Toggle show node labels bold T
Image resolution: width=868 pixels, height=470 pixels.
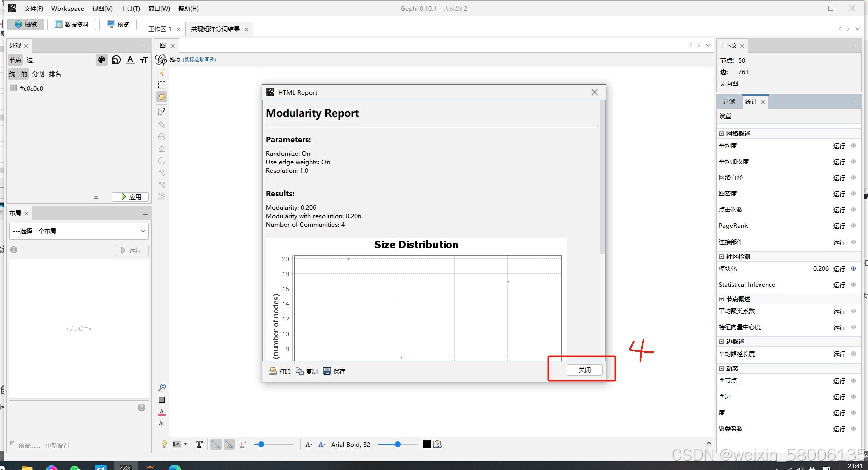click(x=199, y=444)
